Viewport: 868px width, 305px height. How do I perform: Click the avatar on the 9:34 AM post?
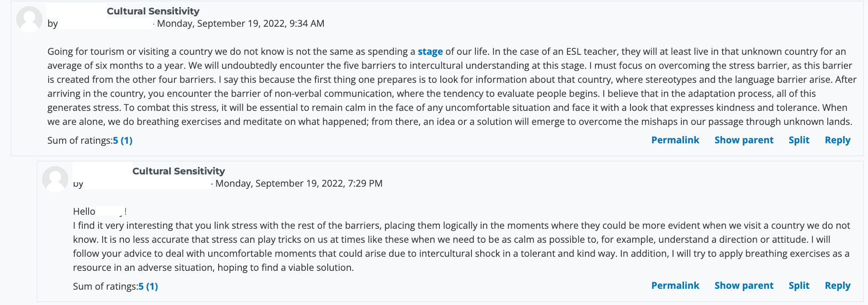click(29, 19)
